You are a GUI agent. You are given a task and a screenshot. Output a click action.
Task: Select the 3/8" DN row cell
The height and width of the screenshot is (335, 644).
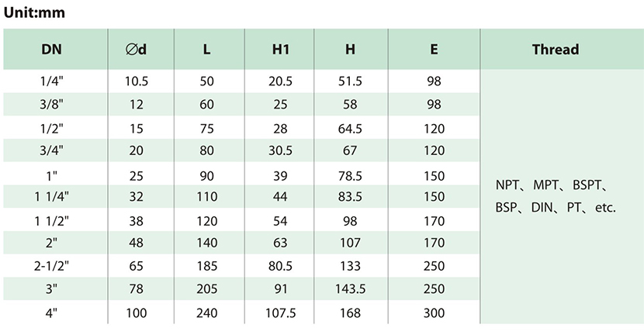coord(51,104)
